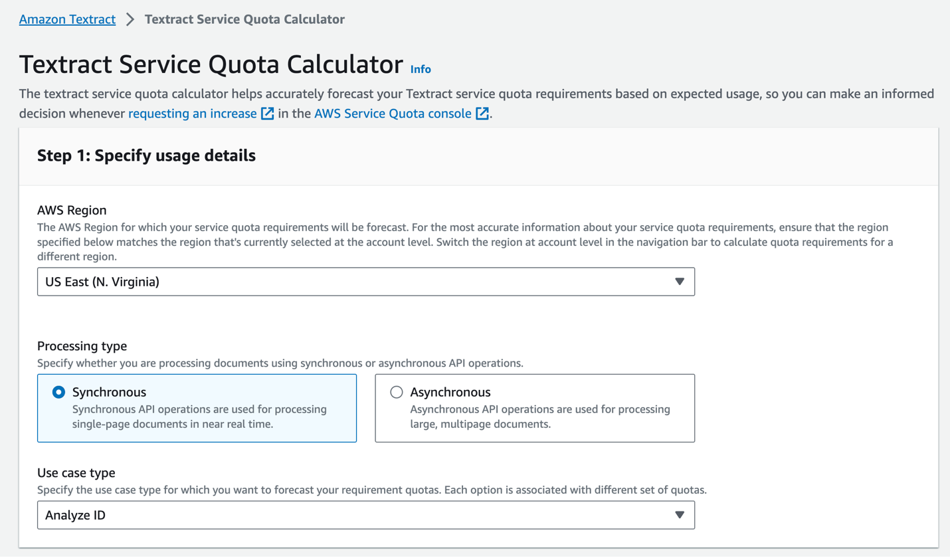The width and height of the screenshot is (950, 560).
Task: Click the Amazon Textract breadcrumb
Action: [67, 19]
